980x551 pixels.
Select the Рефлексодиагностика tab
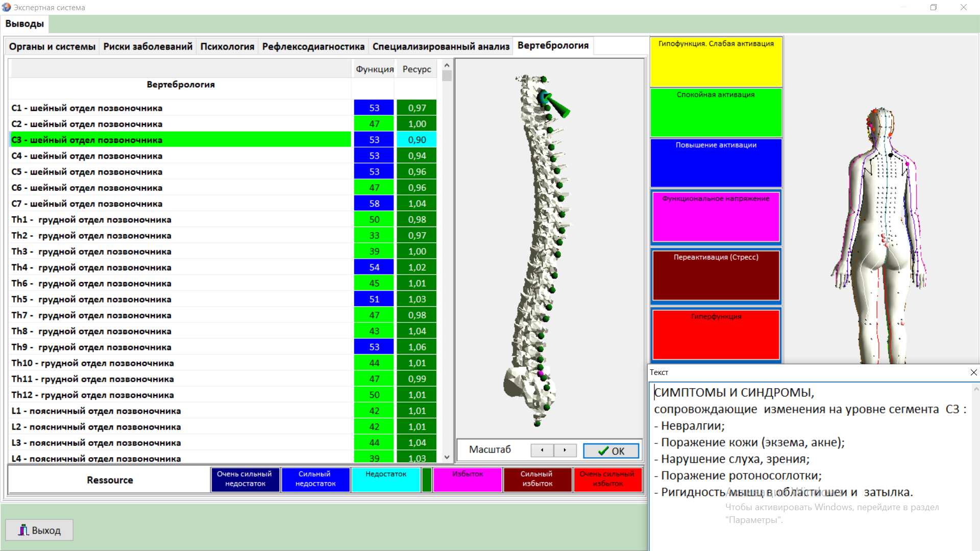pos(313,46)
